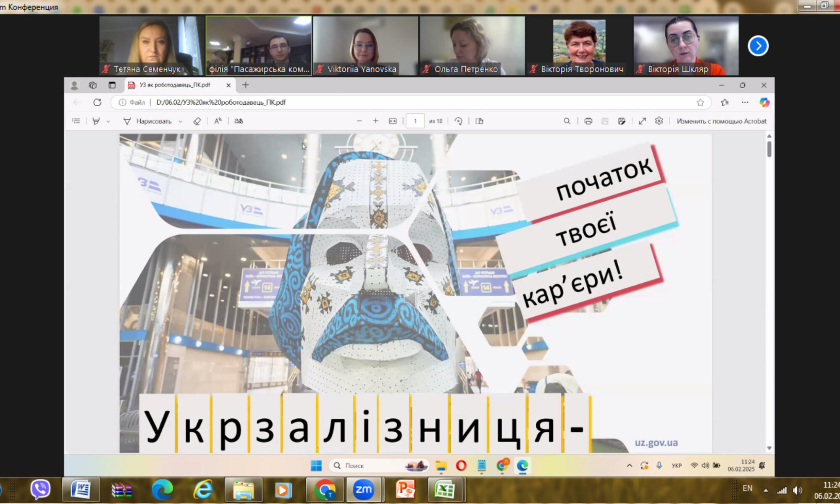
Task: Zoom in on the PDF
Action: pos(376,121)
